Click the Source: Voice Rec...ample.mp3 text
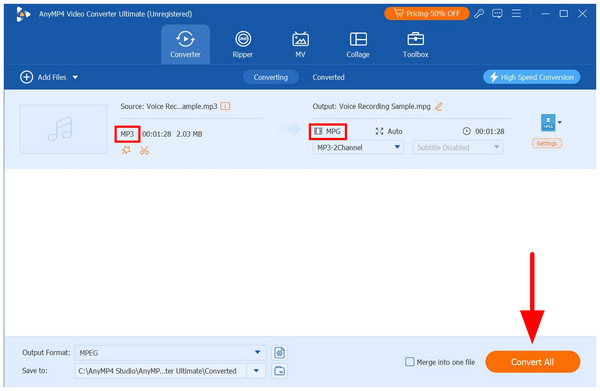The height and width of the screenshot is (391, 600). (x=169, y=106)
